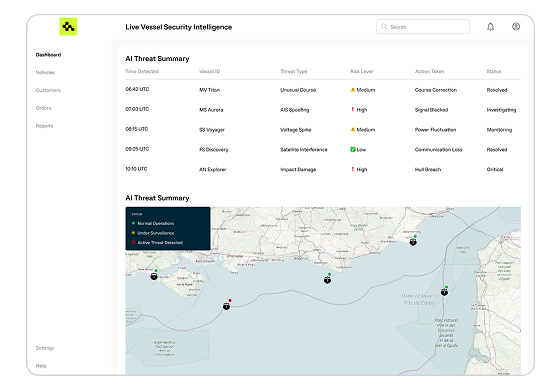Click the search magnifier icon
The height and width of the screenshot is (390, 560).
(x=384, y=26)
